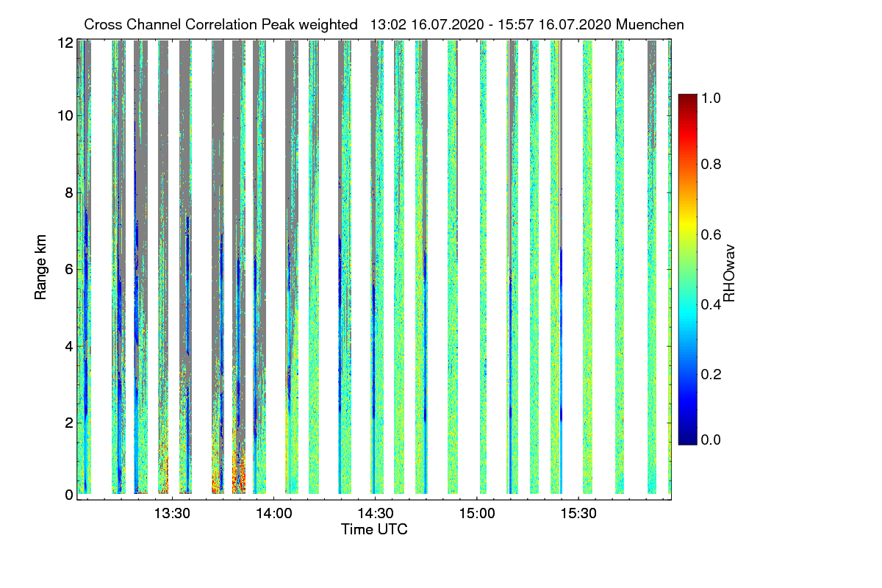882x588 pixels.
Task: Click the range axis value 12
Action: coord(65,43)
